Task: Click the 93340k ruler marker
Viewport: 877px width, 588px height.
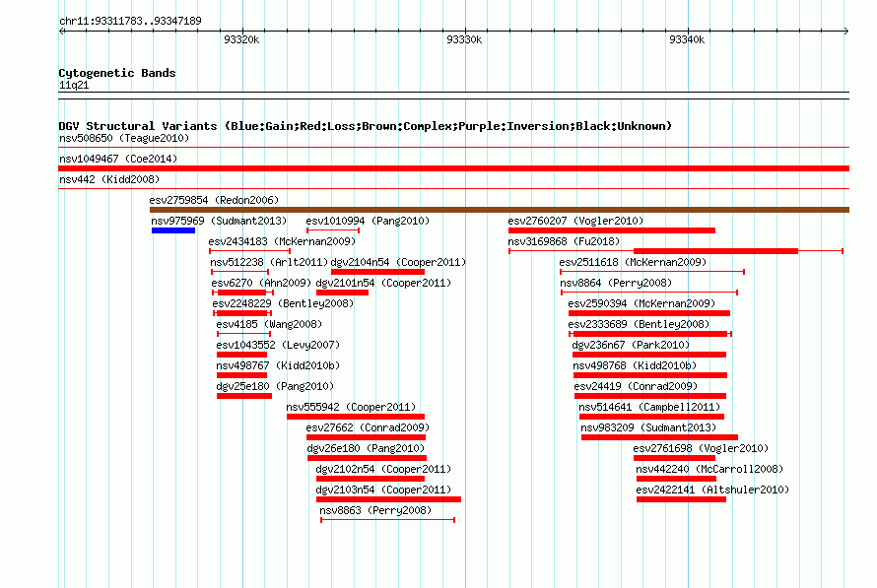Action: 687,39
